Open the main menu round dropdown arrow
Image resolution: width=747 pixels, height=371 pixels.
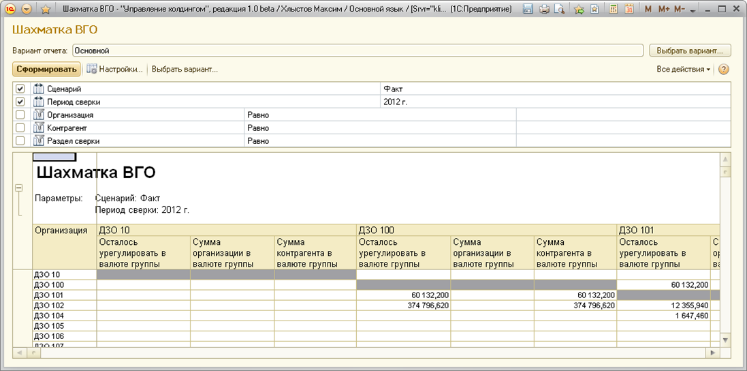tap(27, 9)
